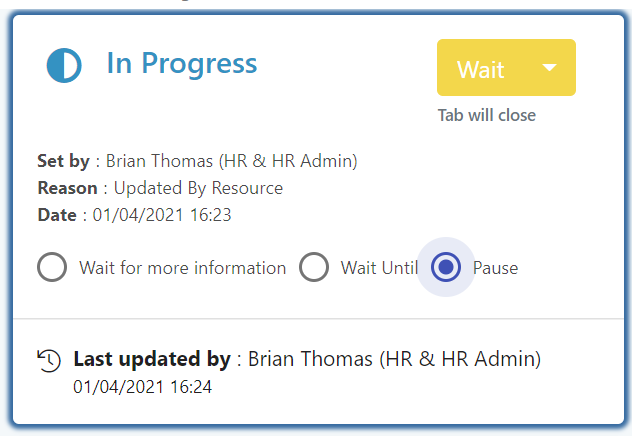Click Brian Thomas name in Last updated line

[x=394, y=358]
